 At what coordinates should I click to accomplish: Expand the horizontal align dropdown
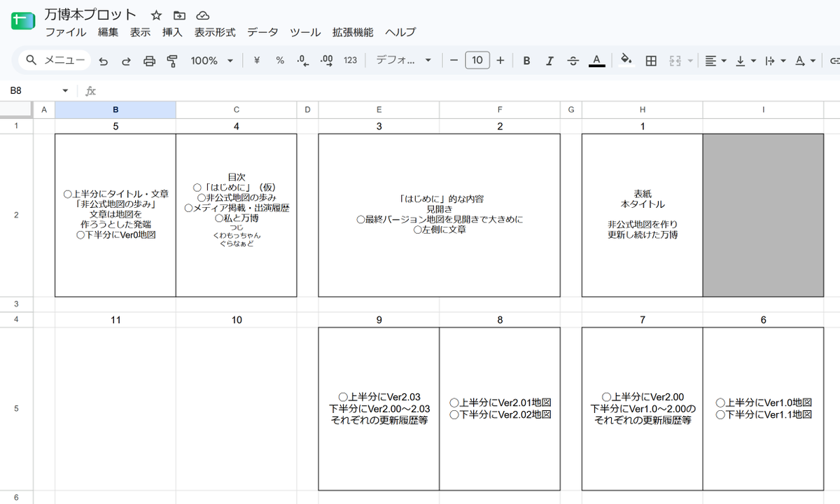(715, 61)
